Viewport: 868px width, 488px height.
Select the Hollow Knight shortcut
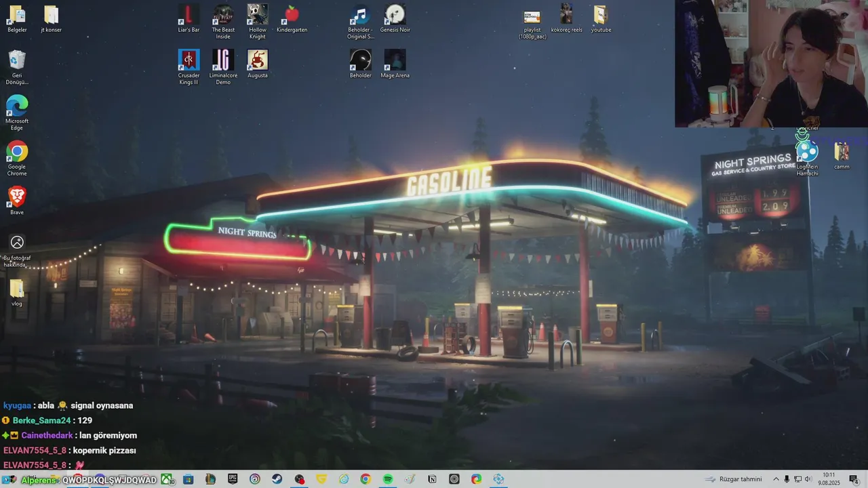click(x=258, y=22)
